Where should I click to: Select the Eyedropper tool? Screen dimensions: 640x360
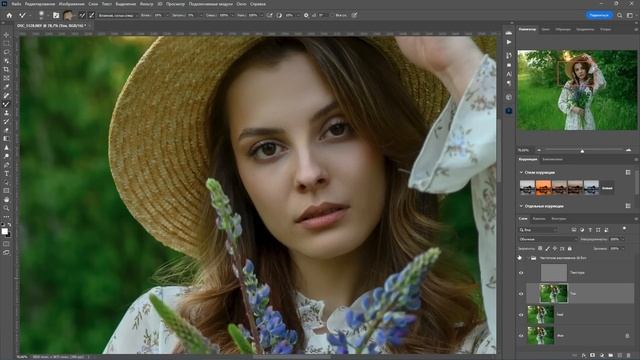[6, 87]
